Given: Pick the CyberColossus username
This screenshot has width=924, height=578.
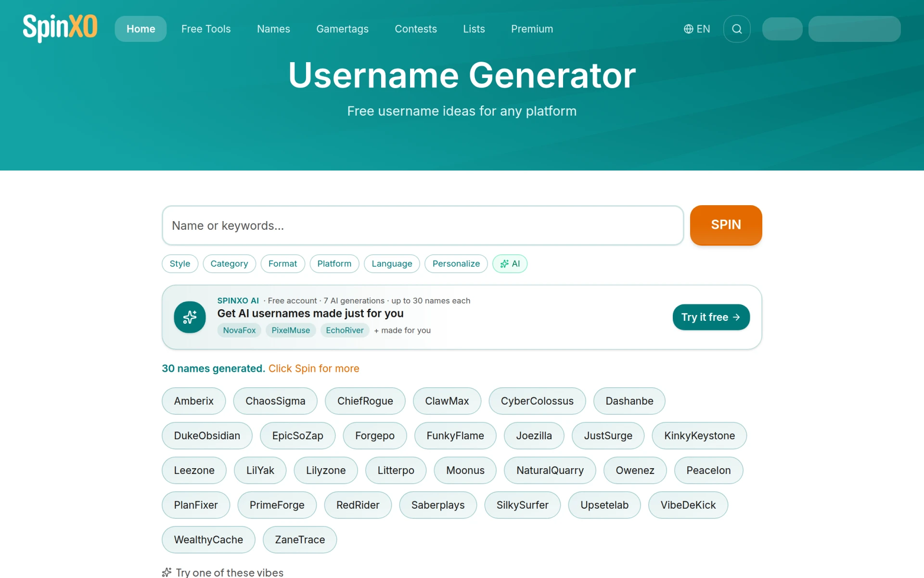Looking at the screenshot, I should (x=537, y=401).
